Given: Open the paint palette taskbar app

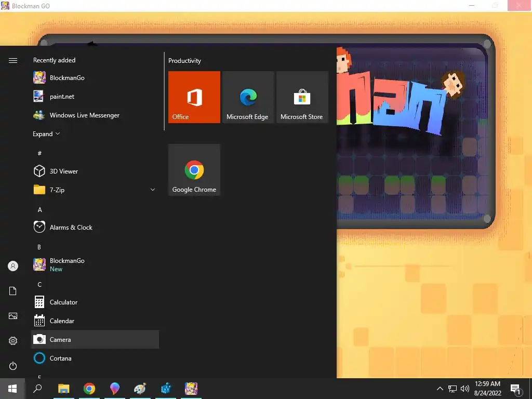Looking at the screenshot, I should 140,389.
